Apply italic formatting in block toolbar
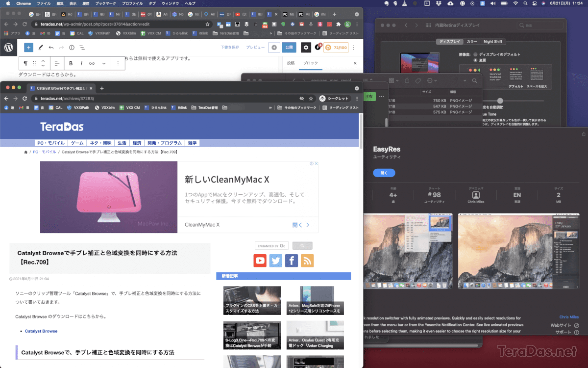The height and width of the screenshot is (368, 588). (81, 63)
